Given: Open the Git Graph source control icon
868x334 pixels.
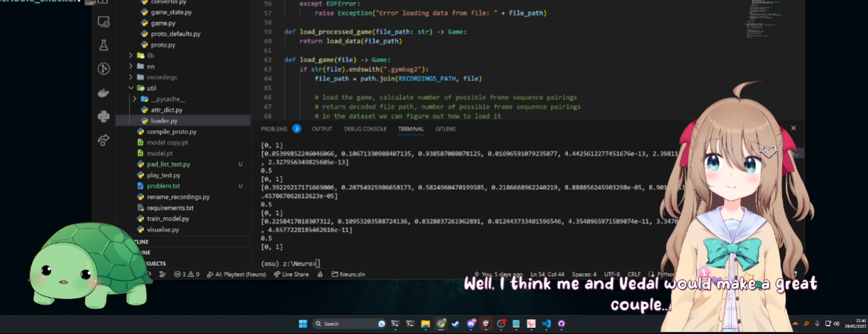Looking at the screenshot, I should (103, 68).
